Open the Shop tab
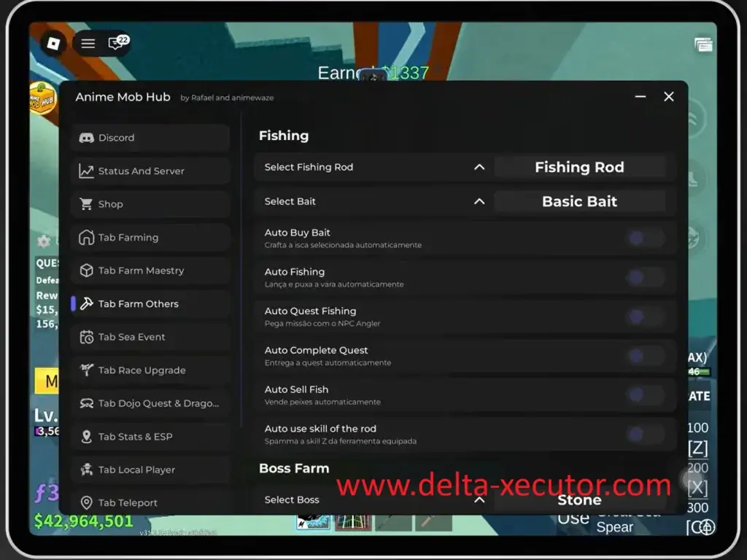The image size is (747, 560). (150, 204)
